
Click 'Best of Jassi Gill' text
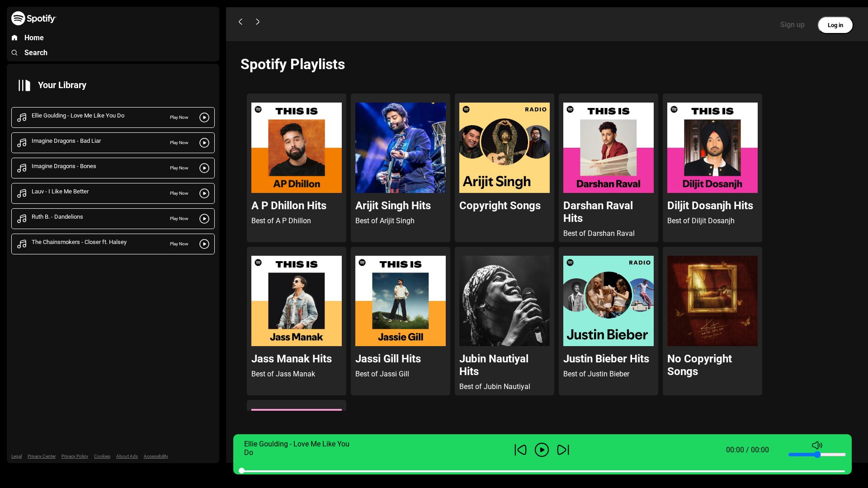pyautogui.click(x=382, y=374)
